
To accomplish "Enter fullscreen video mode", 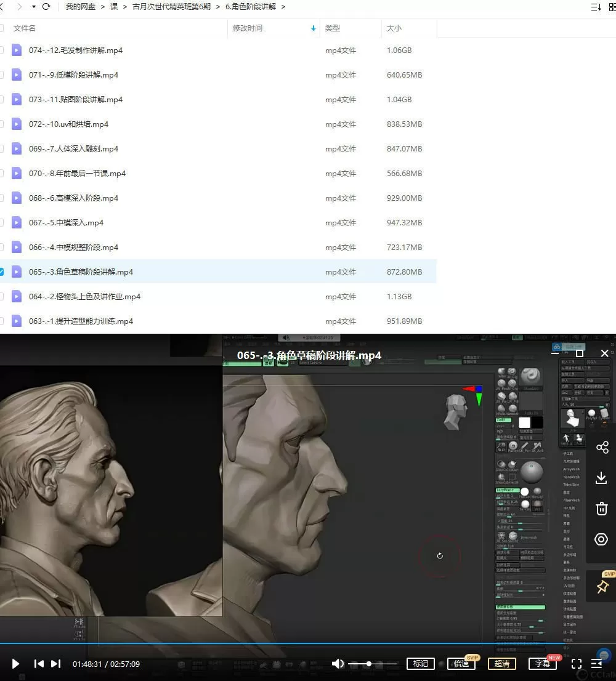I will (x=577, y=664).
